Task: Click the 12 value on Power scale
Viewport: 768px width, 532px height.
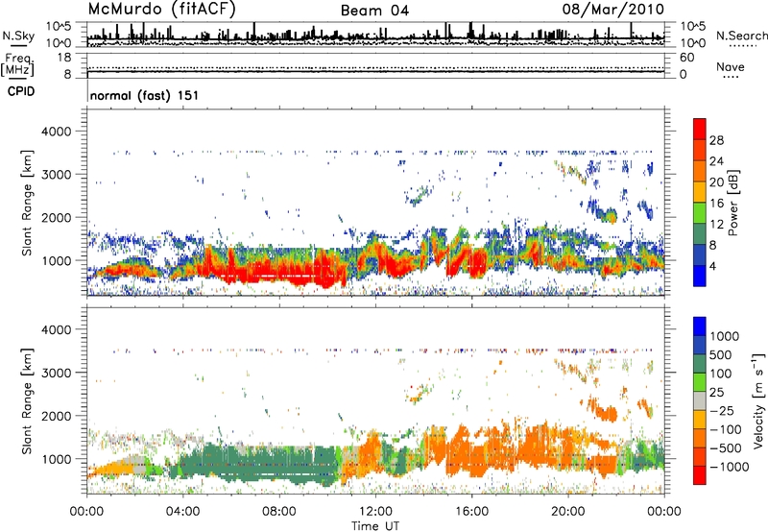Action: (716, 225)
